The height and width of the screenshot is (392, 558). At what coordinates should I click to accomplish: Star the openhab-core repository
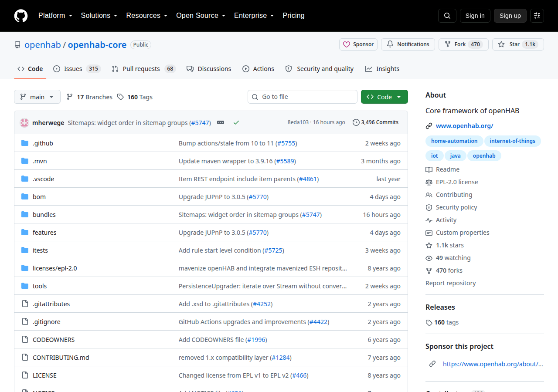pos(518,44)
